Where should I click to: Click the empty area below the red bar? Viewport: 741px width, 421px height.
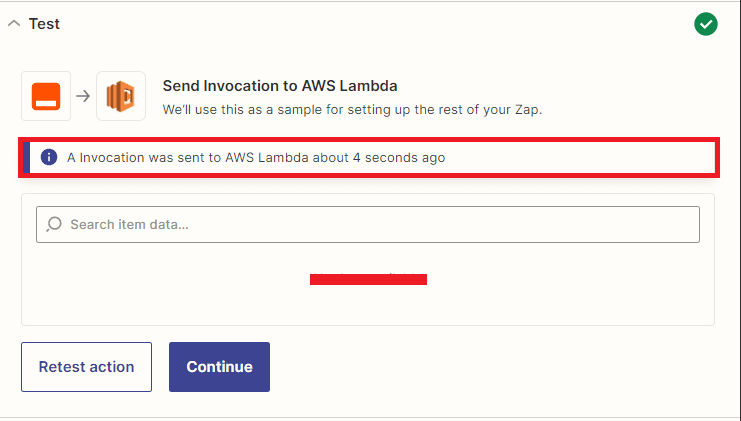point(368,305)
